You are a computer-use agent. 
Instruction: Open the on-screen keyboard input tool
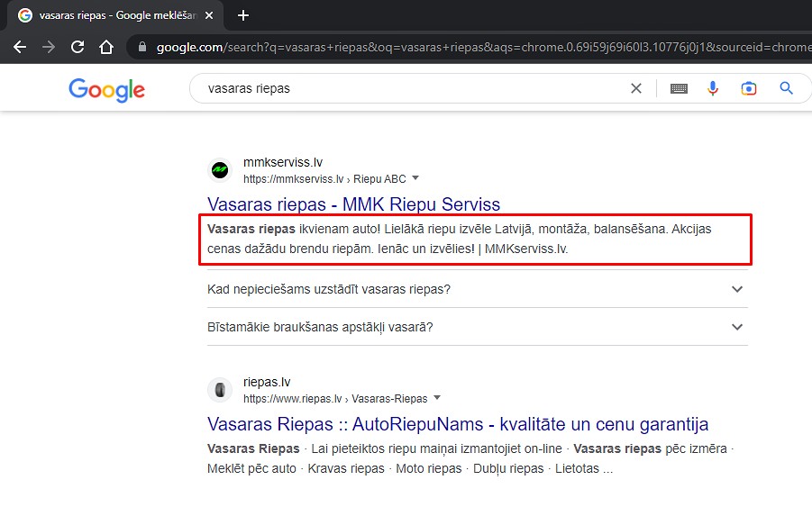click(x=679, y=88)
